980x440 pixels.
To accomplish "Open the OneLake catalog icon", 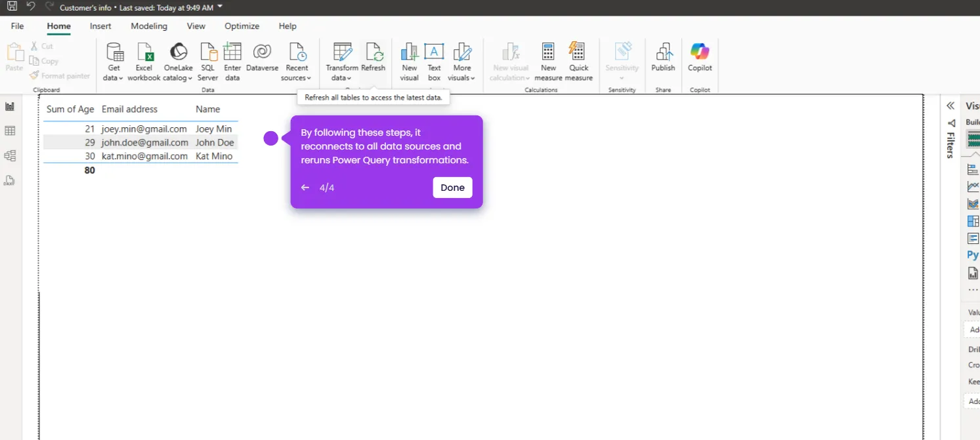I will (x=178, y=52).
